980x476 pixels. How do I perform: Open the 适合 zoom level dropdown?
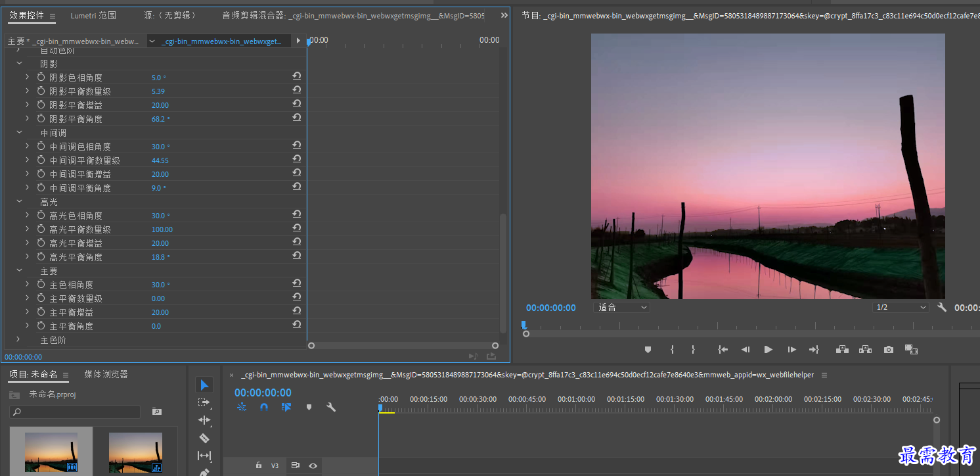tap(621, 307)
